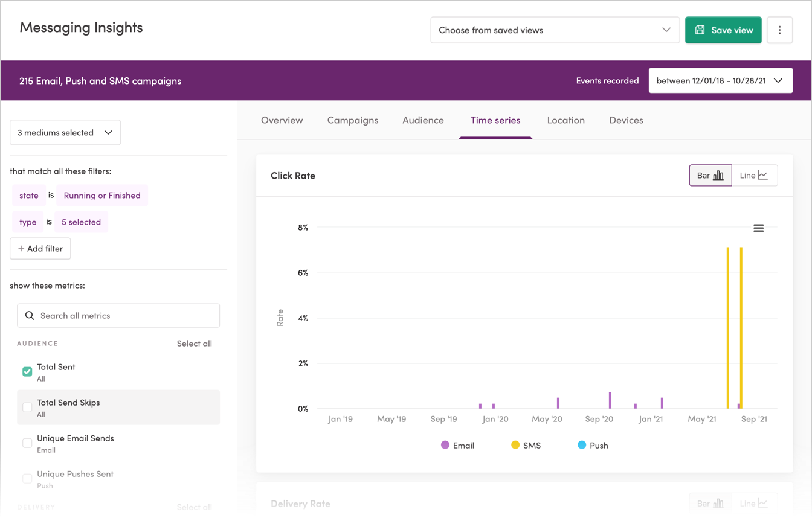Screen dimensions: 812x518
Task: Open the three-dot more options menu
Action: [779, 30]
